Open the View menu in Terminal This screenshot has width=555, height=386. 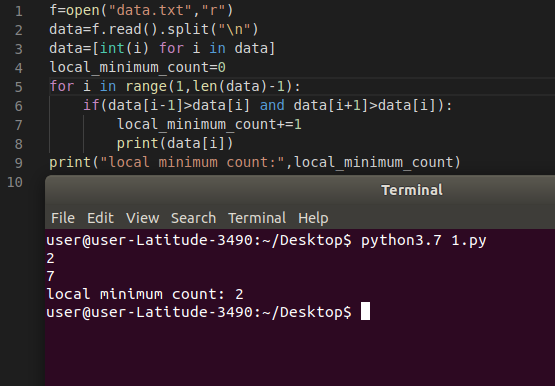click(x=143, y=218)
